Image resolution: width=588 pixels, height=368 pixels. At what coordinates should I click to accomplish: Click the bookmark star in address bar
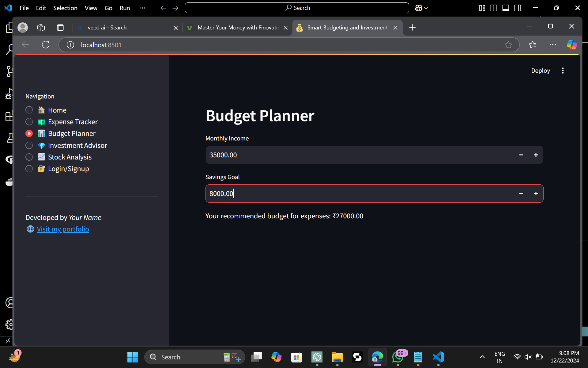[x=508, y=45]
